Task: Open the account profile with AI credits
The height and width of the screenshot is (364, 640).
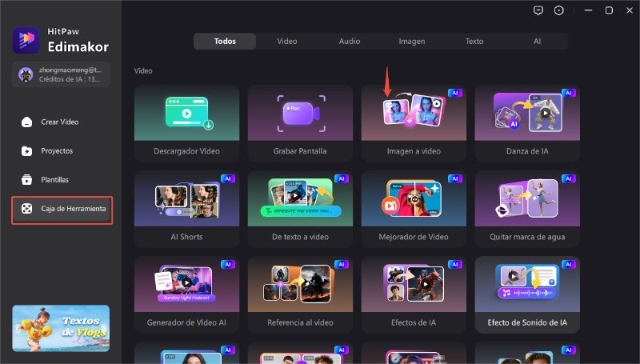Action: (x=61, y=74)
